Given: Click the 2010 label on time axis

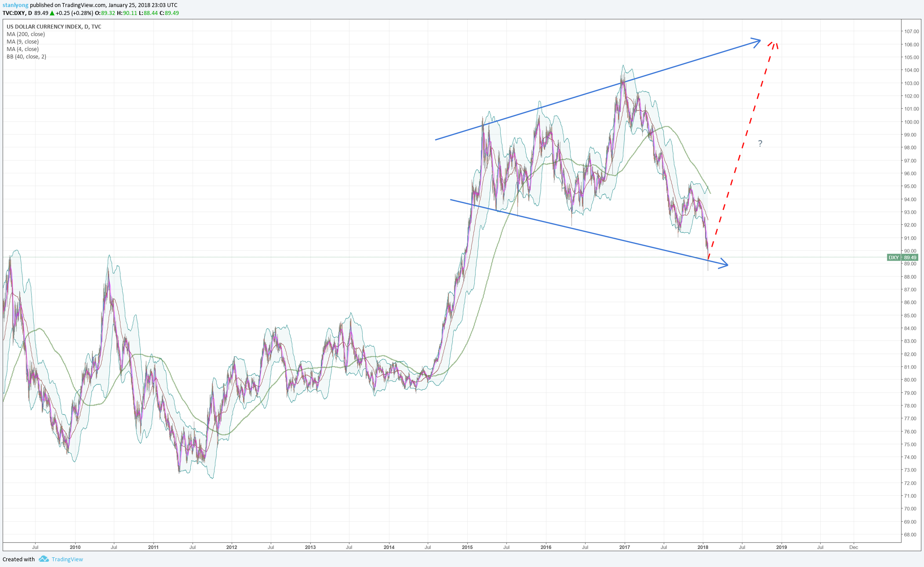Looking at the screenshot, I should point(75,547).
